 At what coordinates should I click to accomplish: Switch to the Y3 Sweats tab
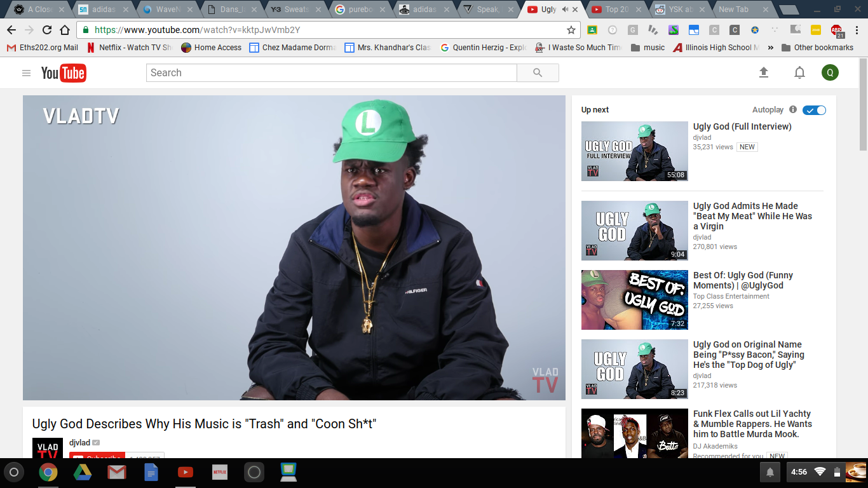coord(294,10)
